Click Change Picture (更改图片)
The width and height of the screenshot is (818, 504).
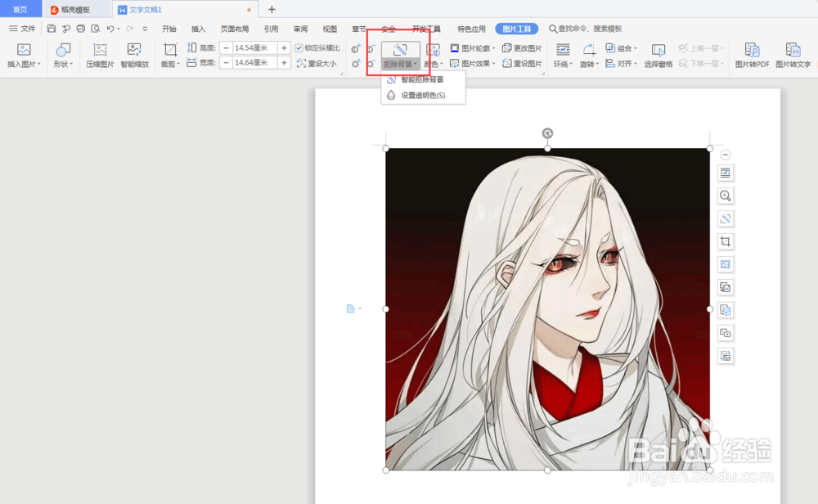pyautogui.click(x=522, y=48)
